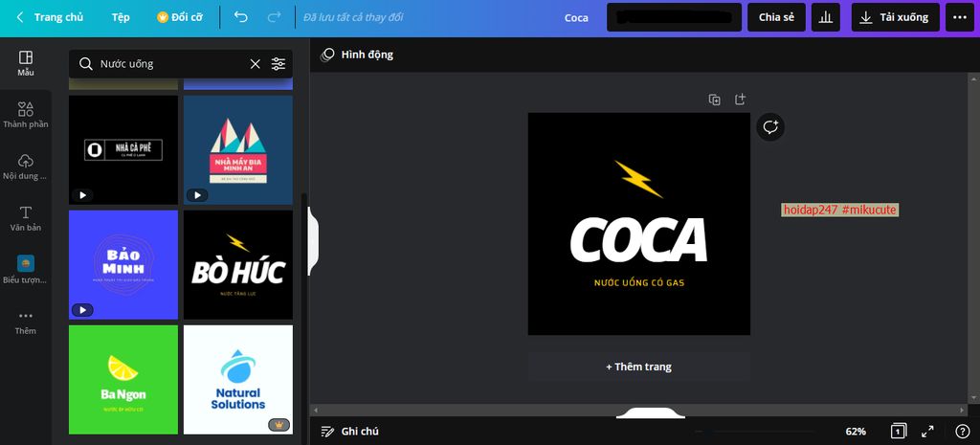
Task: Click the download arrow icon
Action: pyautogui.click(x=865, y=17)
